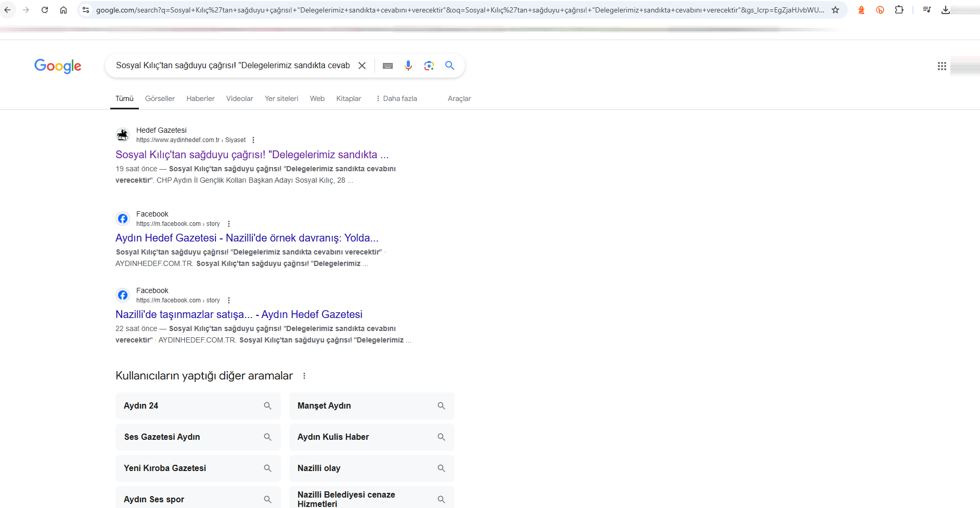Click Facebook favicon of Nazilli'de örnek davranış result
This screenshot has width=980, height=508.
[123, 219]
